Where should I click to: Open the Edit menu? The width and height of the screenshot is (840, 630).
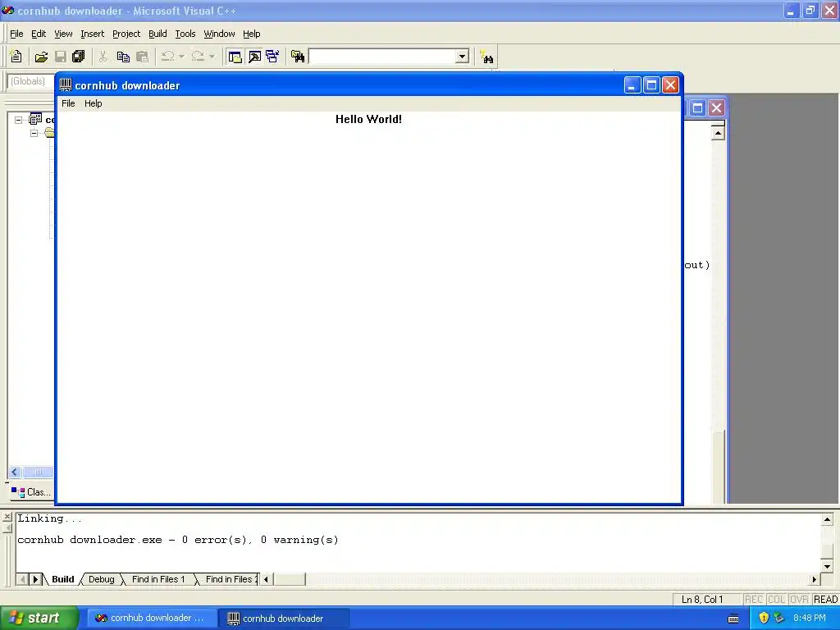(x=39, y=34)
